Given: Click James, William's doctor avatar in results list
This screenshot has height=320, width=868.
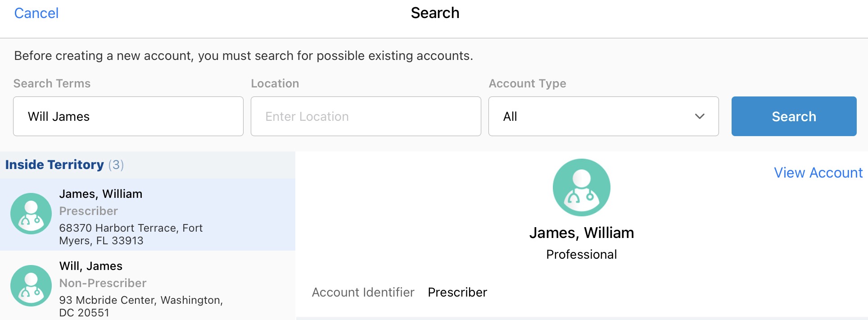Looking at the screenshot, I should click(x=31, y=214).
